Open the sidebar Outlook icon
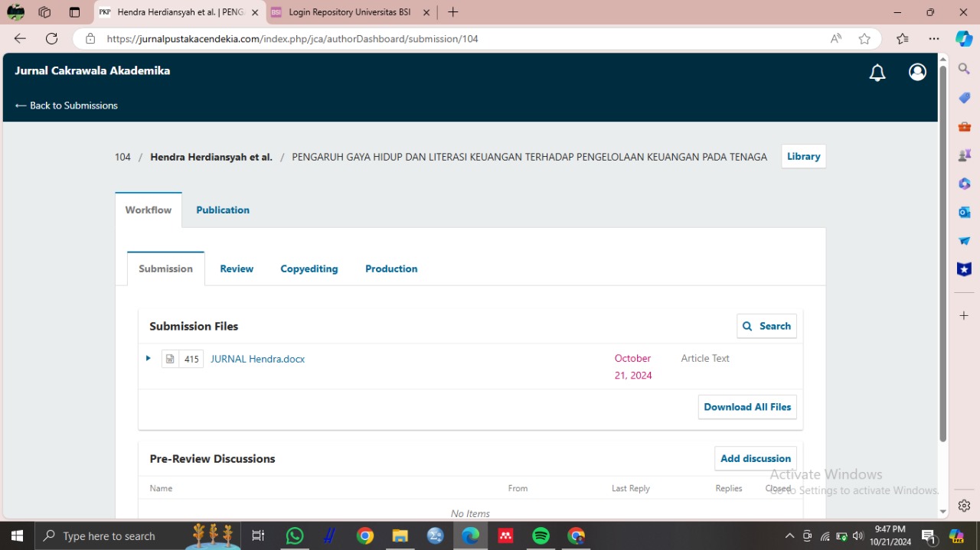Screen dimensions: 980x550 tap(964, 212)
